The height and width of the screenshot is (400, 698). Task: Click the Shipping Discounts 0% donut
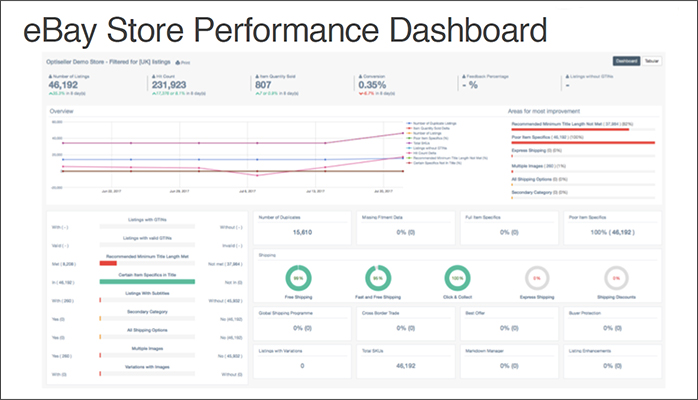coord(616,278)
